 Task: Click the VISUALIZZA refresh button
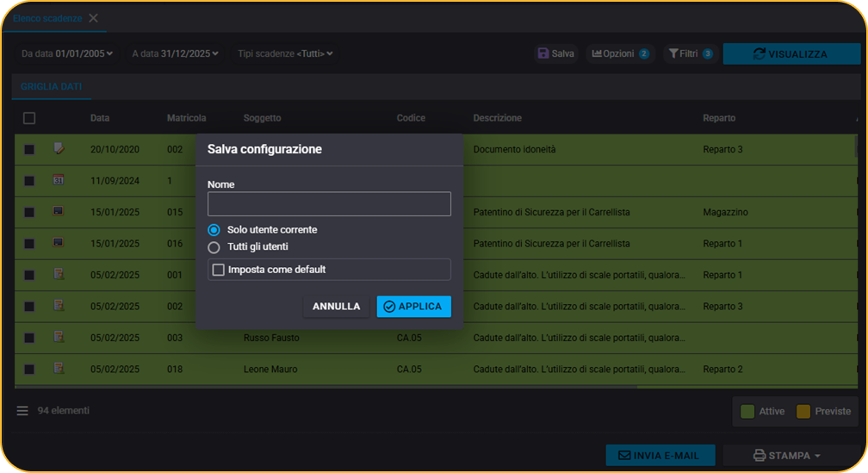tap(791, 53)
